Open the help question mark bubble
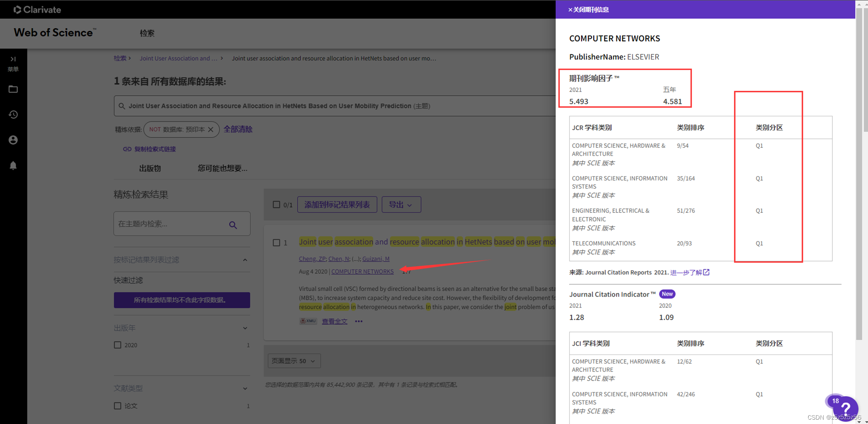The height and width of the screenshot is (424, 868). point(845,408)
